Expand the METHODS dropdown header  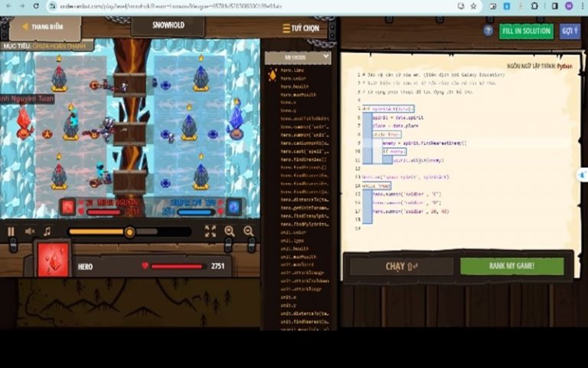coord(298,58)
